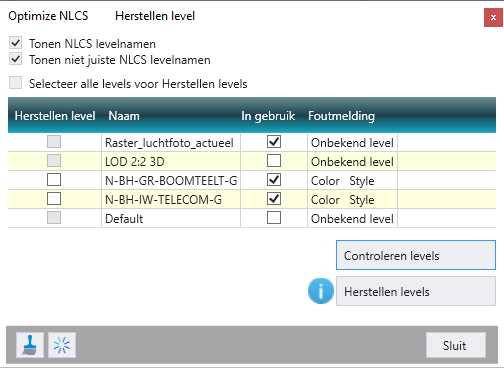Close the Optimize NLCS dialog
Screen dimensions: 504x368
point(493,18)
